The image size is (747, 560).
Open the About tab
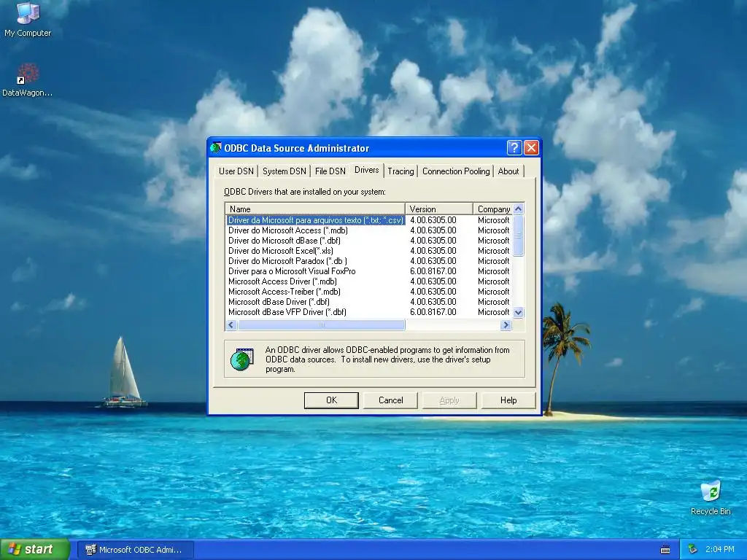coord(508,171)
